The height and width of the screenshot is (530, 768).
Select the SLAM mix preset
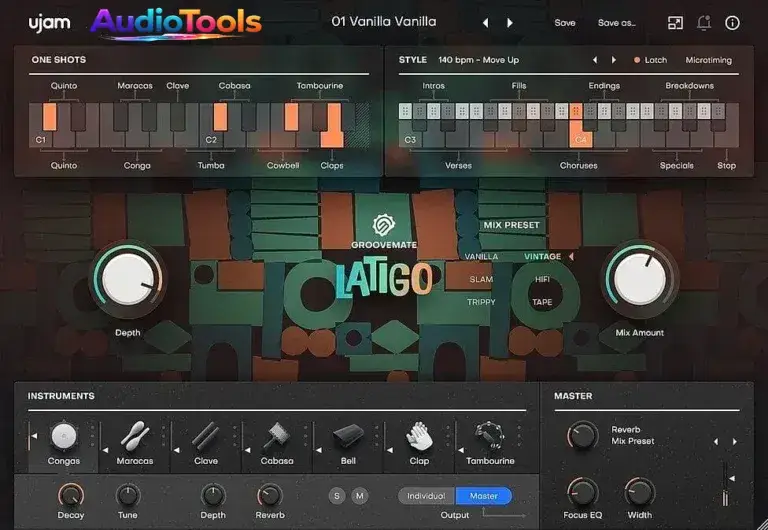481,279
